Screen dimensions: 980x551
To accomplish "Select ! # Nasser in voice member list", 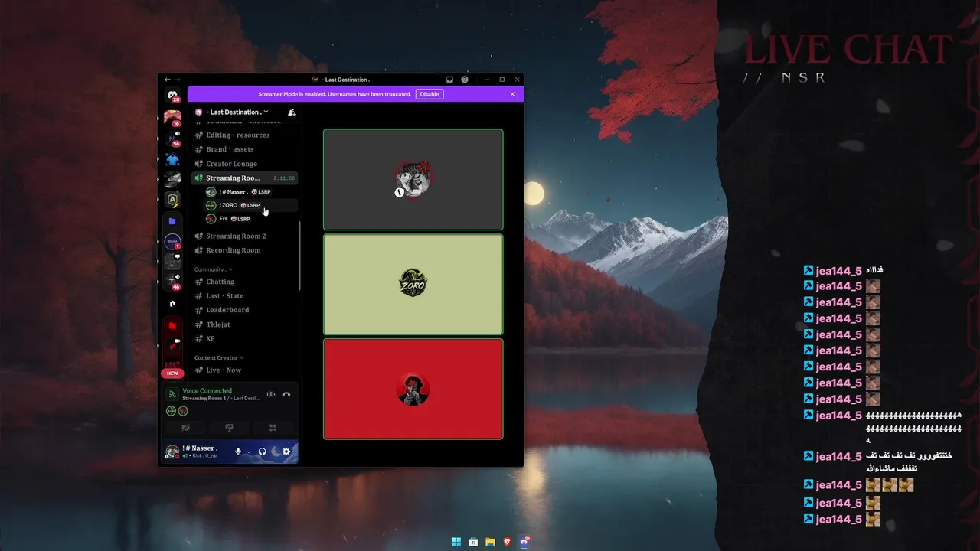I will 251,191.
